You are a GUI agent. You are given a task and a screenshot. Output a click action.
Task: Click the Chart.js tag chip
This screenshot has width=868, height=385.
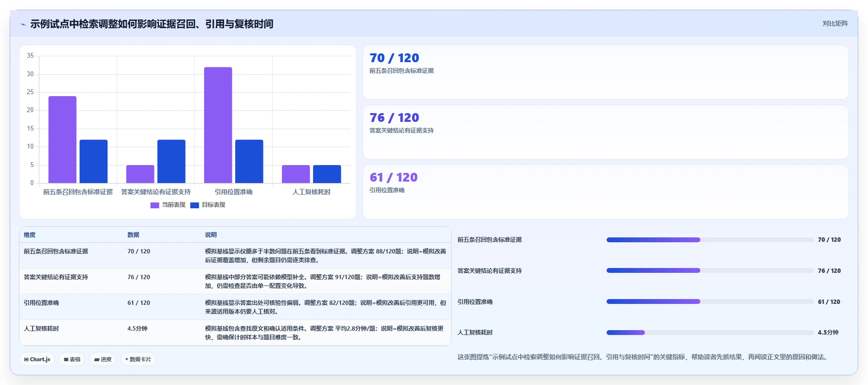point(37,359)
